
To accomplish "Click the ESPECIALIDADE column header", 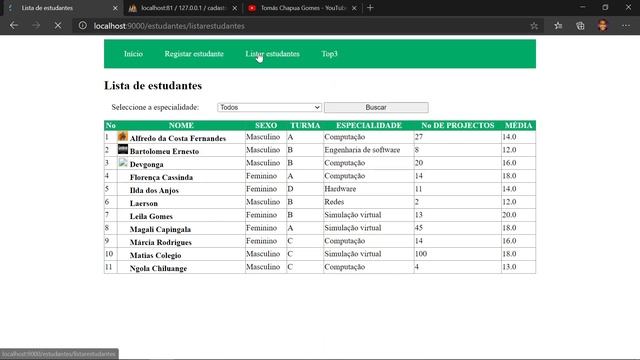I will coord(369,125).
